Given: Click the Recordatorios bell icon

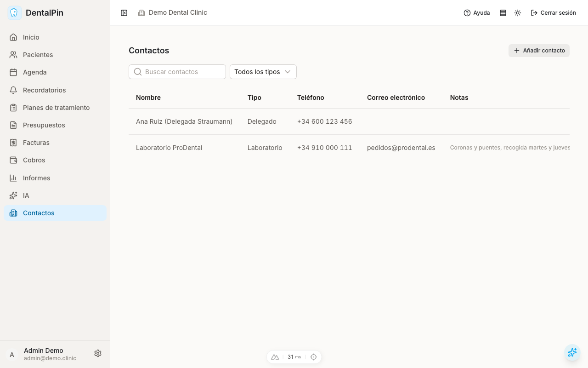Looking at the screenshot, I should 13,90.
